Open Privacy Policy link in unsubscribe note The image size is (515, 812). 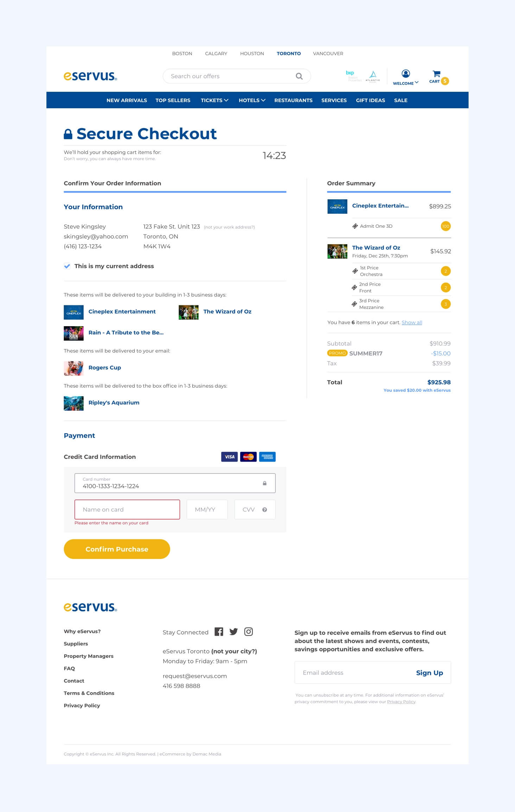[x=401, y=702]
